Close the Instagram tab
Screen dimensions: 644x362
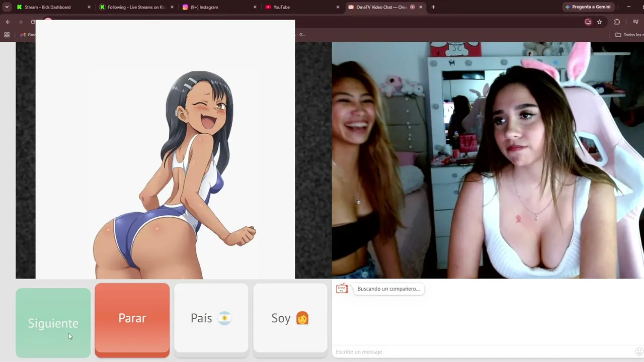(x=255, y=7)
